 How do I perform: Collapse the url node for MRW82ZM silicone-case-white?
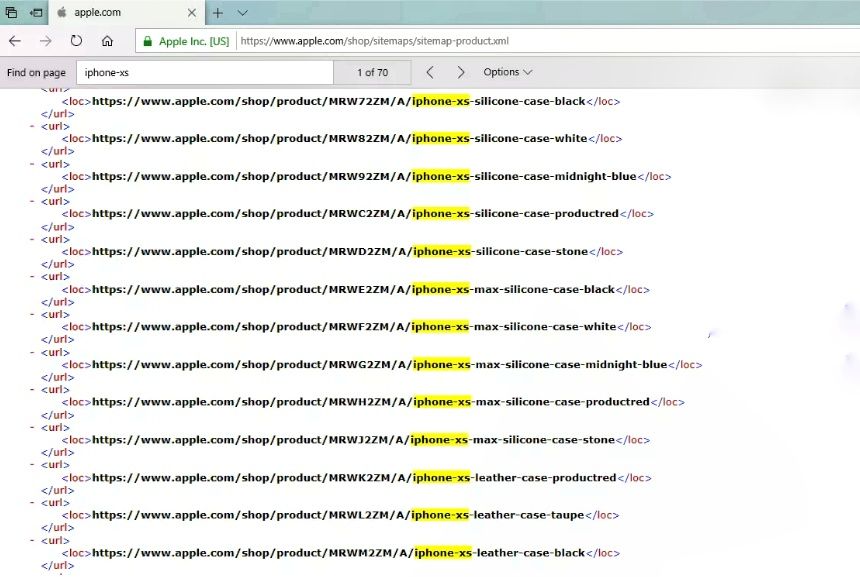tap(32, 127)
